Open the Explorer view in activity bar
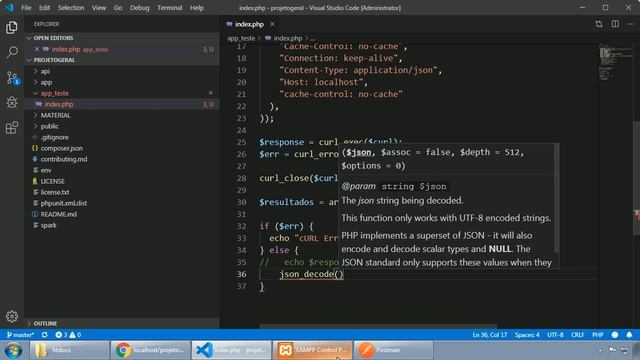The image size is (640, 360). (x=12, y=27)
